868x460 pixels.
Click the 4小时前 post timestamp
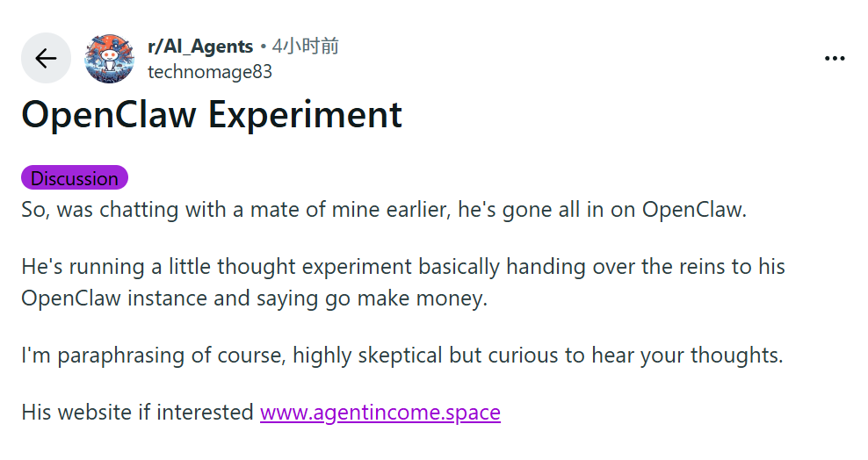306,47
